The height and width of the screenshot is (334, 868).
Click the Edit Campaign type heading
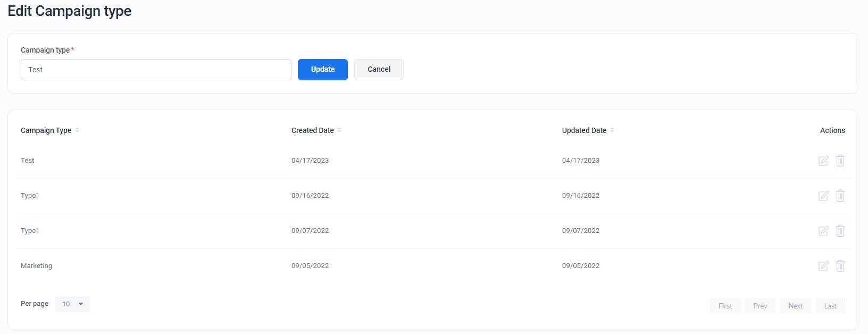coord(70,11)
